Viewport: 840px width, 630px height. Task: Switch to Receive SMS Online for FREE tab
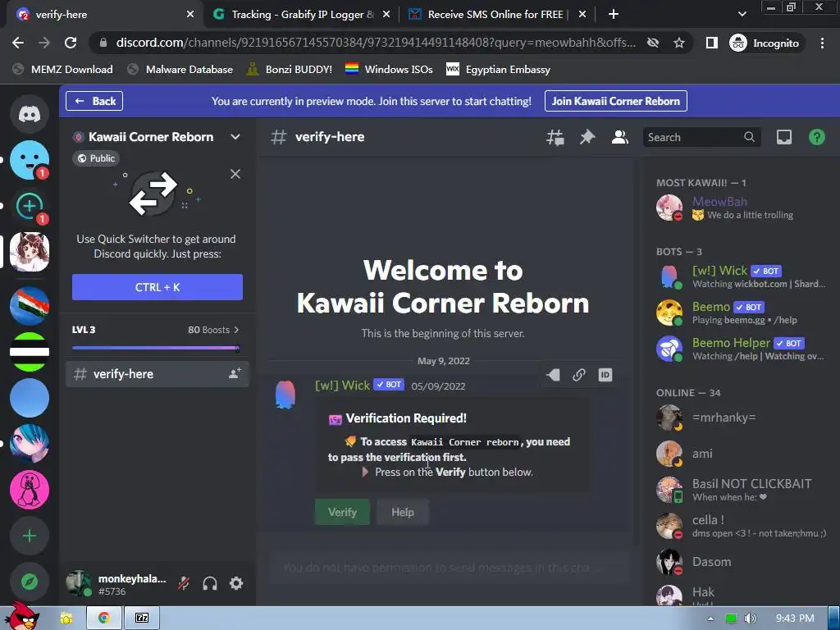coord(495,15)
